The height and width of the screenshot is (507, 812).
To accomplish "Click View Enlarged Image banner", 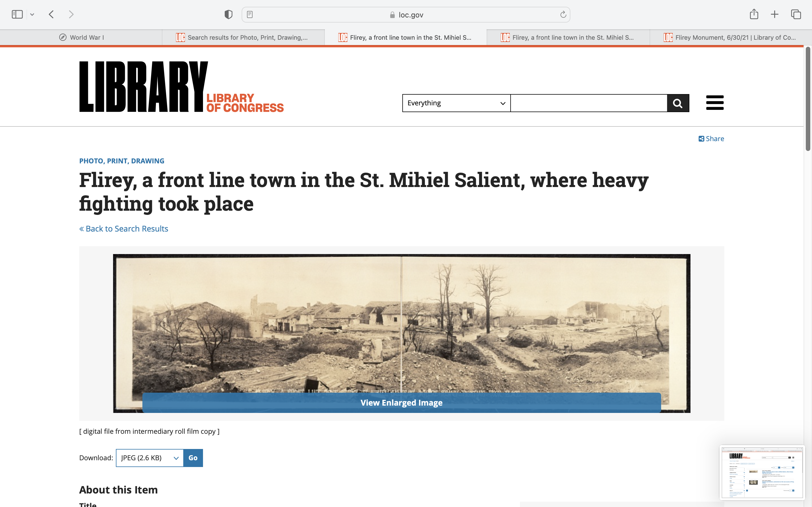I will [x=401, y=403].
